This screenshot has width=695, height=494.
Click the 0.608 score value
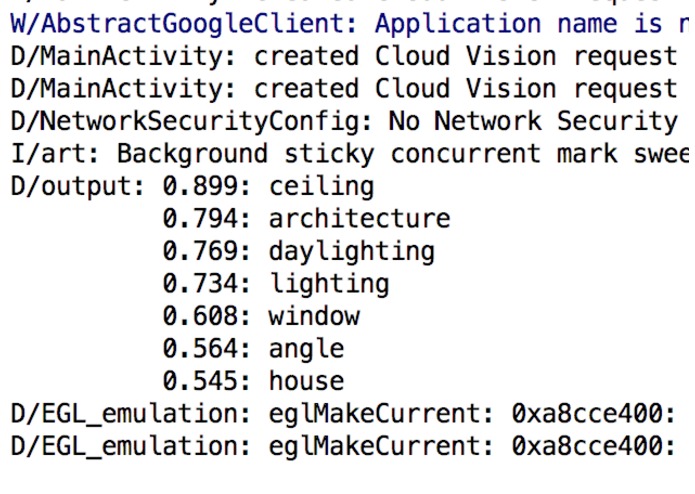[x=201, y=316]
